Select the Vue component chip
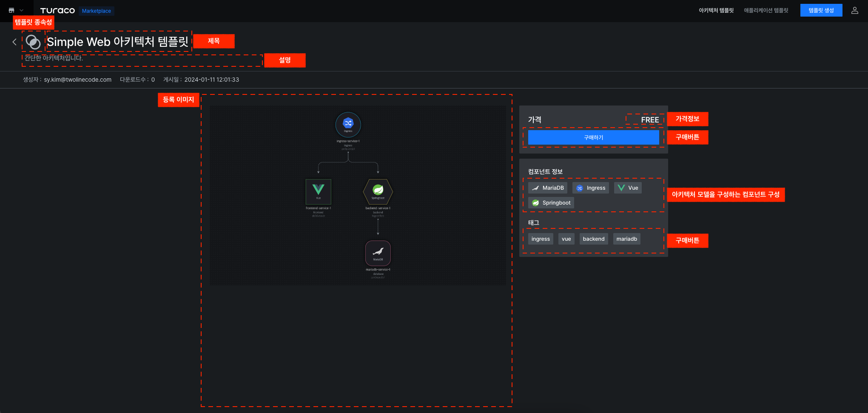Image resolution: width=868 pixels, height=413 pixels. (x=628, y=188)
